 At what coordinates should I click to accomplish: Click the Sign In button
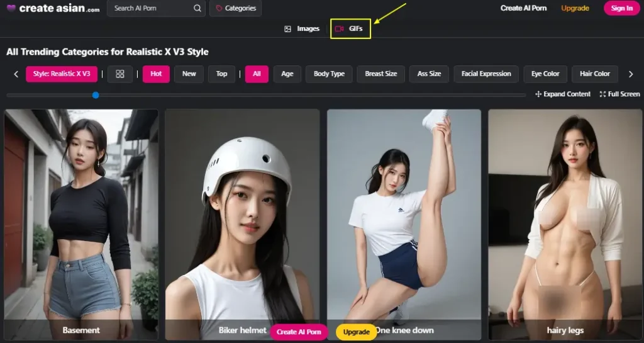[x=622, y=8]
